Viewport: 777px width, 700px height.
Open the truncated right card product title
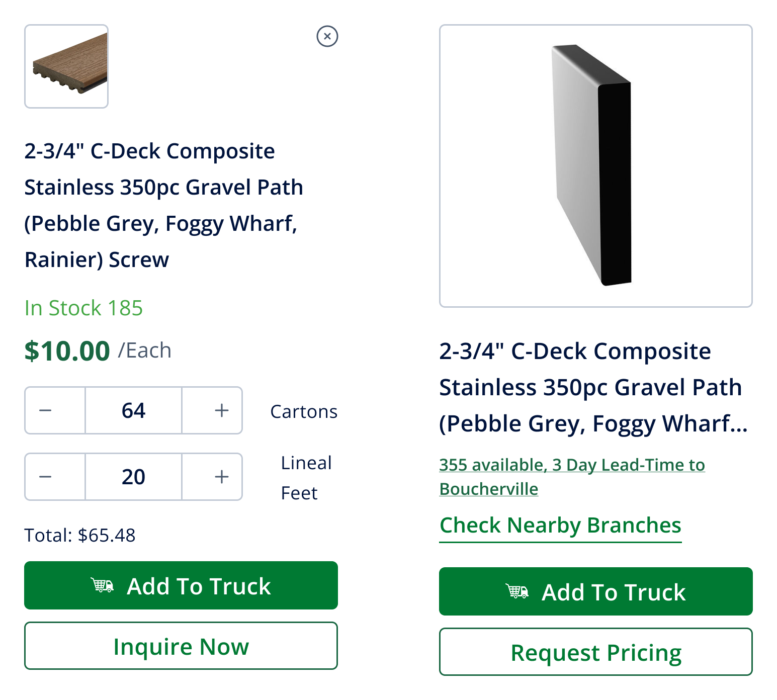point(592,387)
